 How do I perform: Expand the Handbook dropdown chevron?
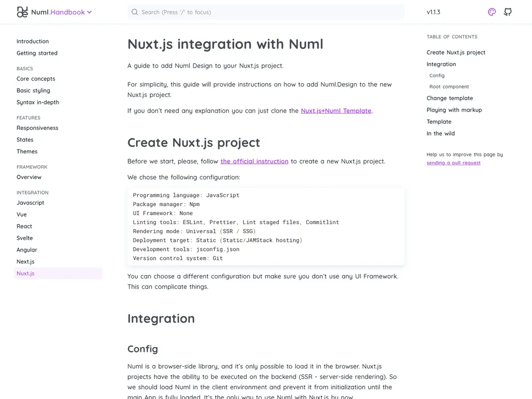[x=90, y=12]
